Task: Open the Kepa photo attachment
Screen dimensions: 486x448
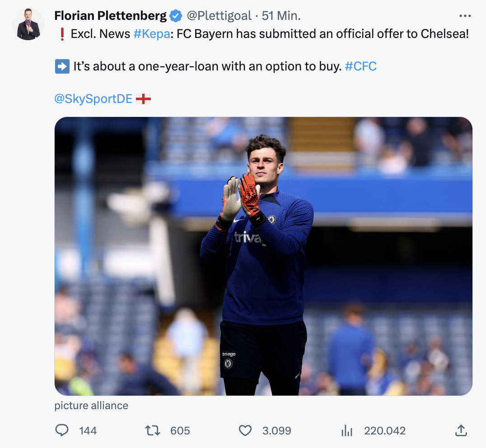Action: [x=263, y=256]
